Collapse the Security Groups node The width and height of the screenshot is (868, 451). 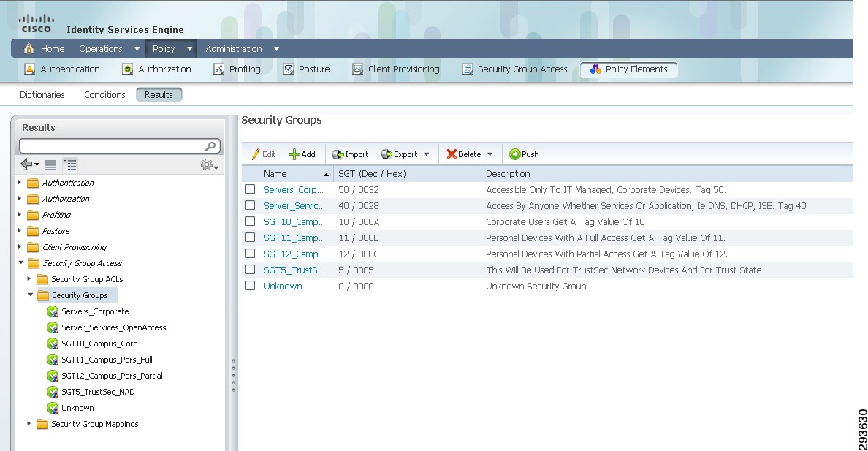31,295
